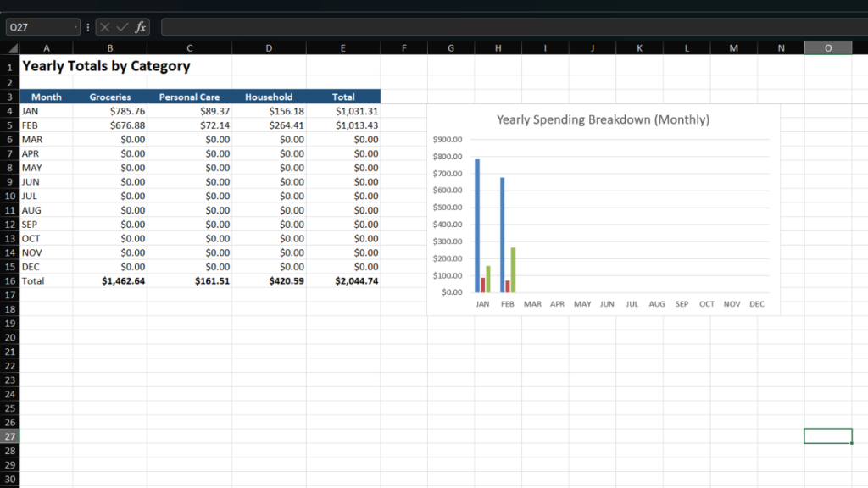Click the Enter checkmark icon

point(121,26)
